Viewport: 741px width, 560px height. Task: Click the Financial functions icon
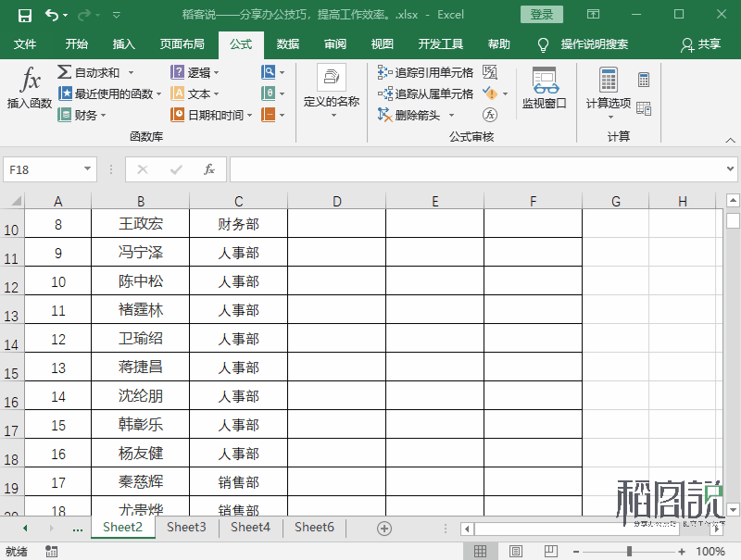64,115
